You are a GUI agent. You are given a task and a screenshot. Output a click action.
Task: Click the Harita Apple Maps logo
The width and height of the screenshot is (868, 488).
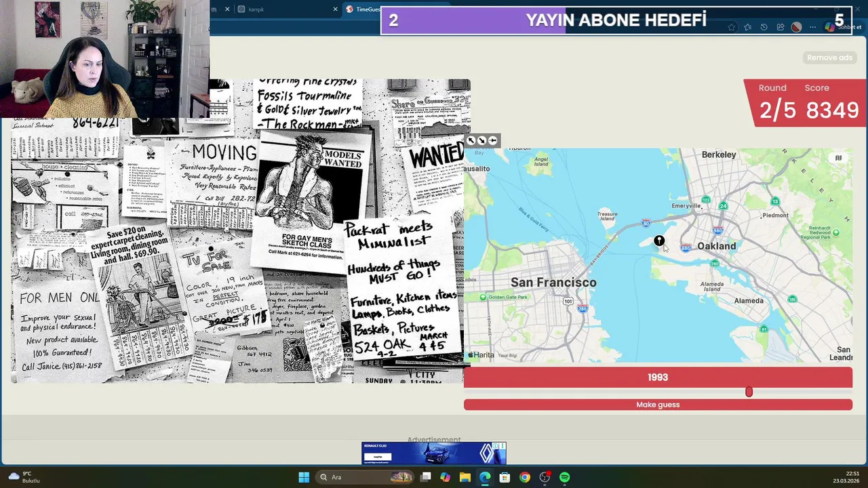pos(482,355)
